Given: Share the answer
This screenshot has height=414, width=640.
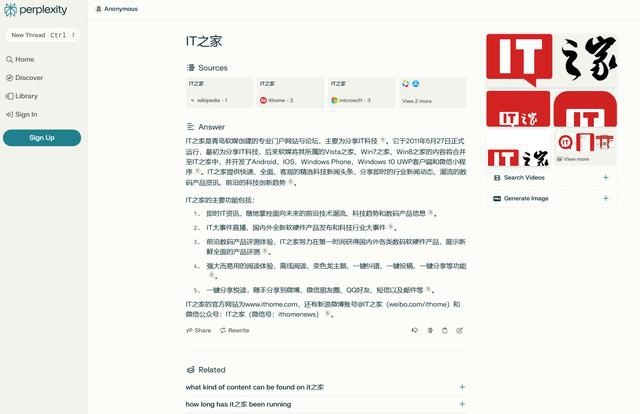Looking at the screenshot, I should (199, 330).
